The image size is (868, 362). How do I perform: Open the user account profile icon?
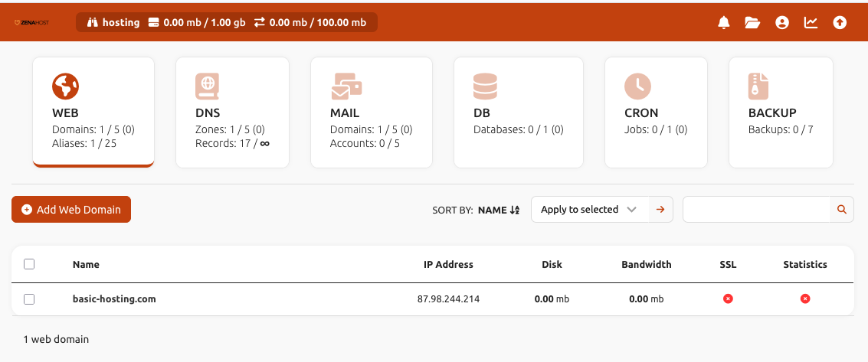coord(781,23)
